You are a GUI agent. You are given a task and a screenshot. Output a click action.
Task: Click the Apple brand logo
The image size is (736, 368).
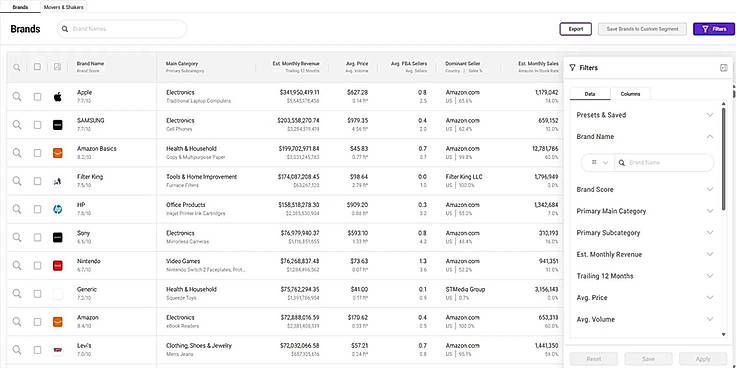[57, 97]
